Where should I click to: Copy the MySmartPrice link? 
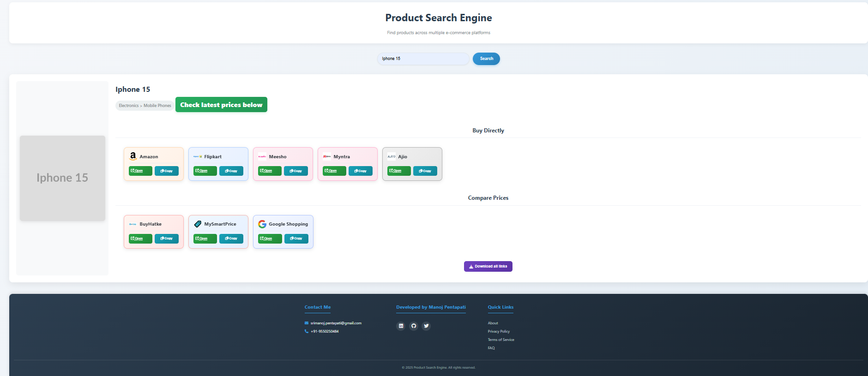[231, 239]
